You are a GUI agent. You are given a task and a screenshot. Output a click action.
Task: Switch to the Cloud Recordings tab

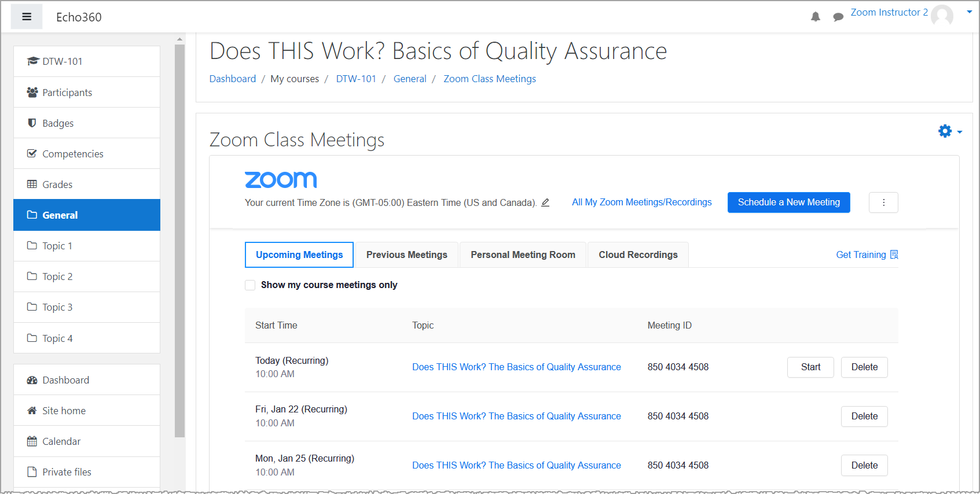click(x=638, y=255)
